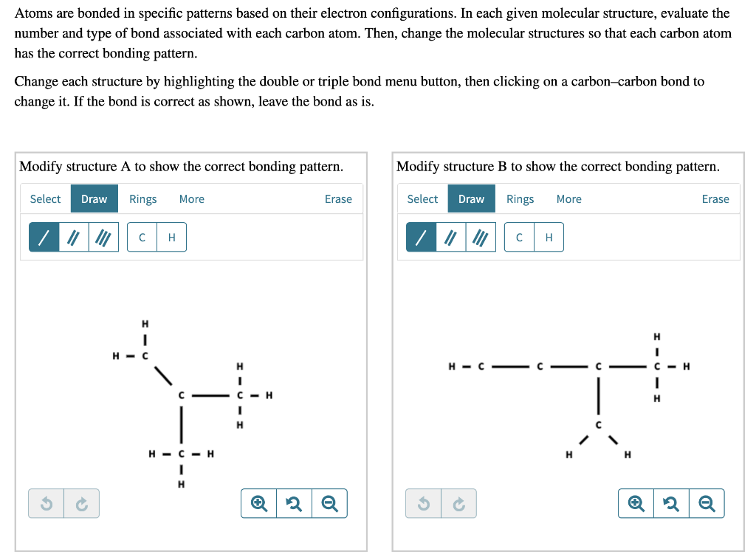Select the double bond tool in structure A

73,237
